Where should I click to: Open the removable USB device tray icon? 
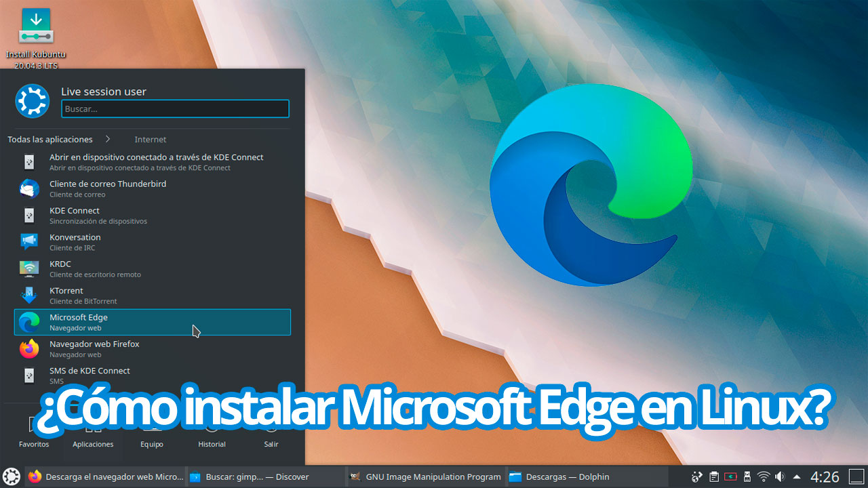pyautogui.click(x=748, y=476)
